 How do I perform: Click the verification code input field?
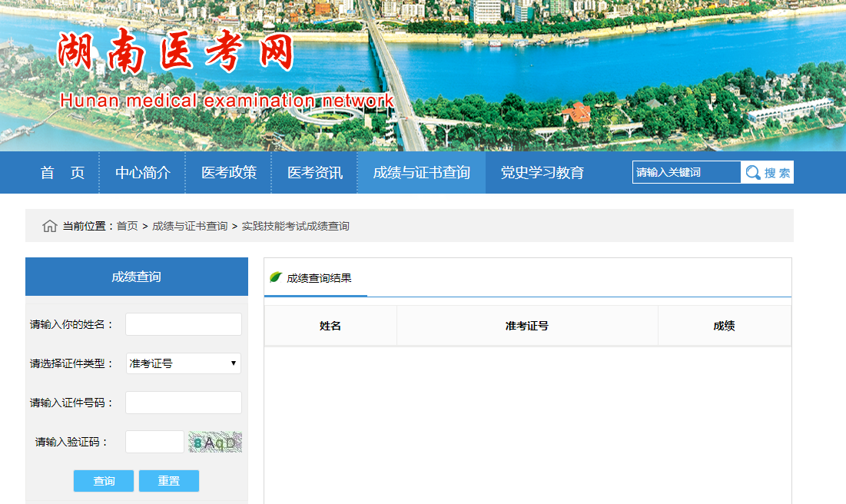pyautogui.click(x=154, y=442)
